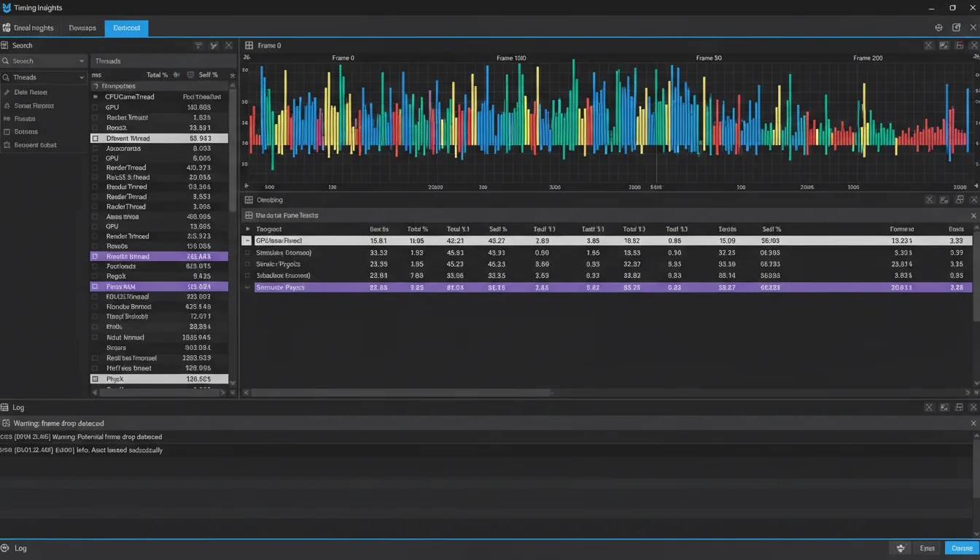Viewport: 980px width, 560px height.
Task: Click the Frame 0 panel grid icon
Action: (251, 45)
